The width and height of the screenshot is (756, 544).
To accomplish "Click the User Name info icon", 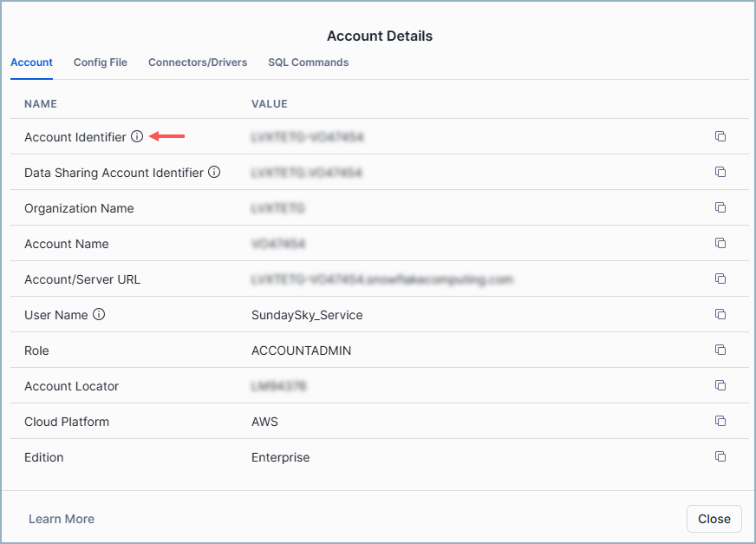I will [x=99, y=314].
